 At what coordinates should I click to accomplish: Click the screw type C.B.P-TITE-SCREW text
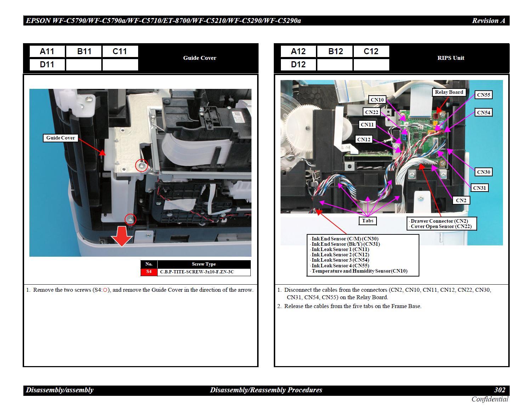pyautogui.click(x=197, y=272)
